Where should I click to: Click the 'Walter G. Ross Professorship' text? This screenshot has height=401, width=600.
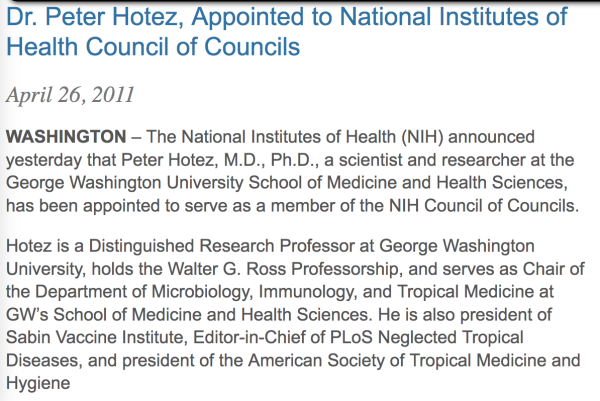click(285, 269)
